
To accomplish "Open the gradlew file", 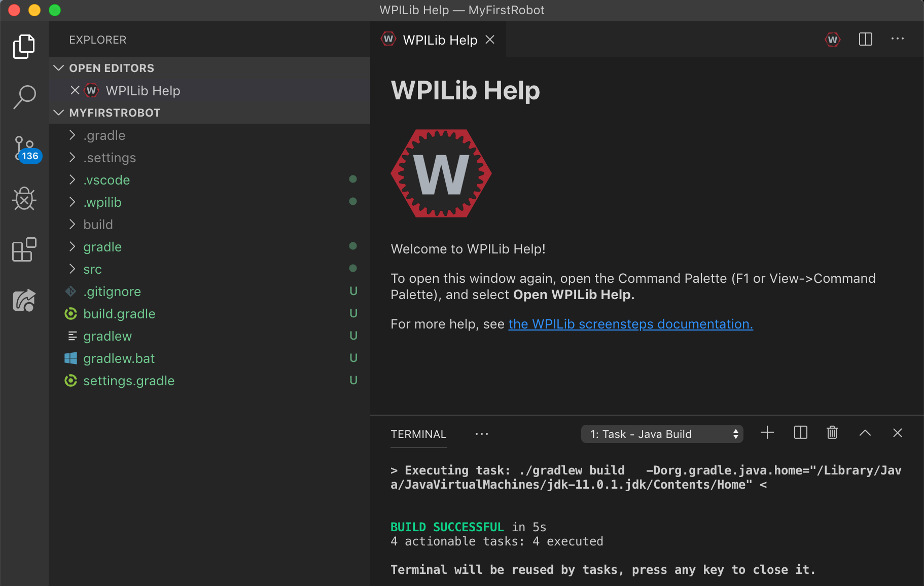I will (209, 336).
